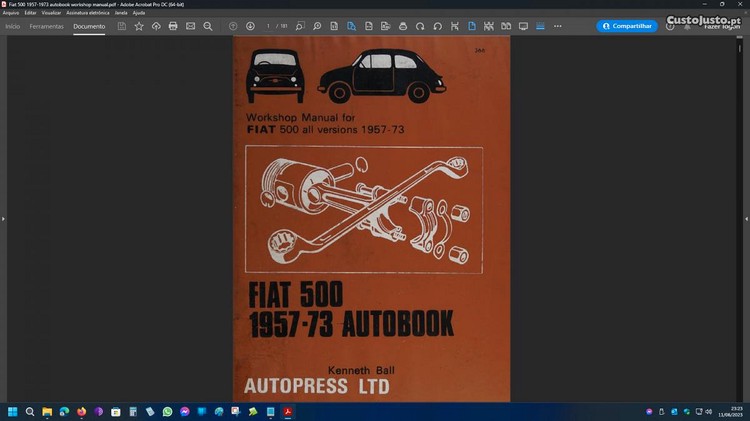Image resolution: width=750 pixels, height=421 pixels.
Task: Click the Fiat 500 Autobook cover page
Action: point(371,218)
